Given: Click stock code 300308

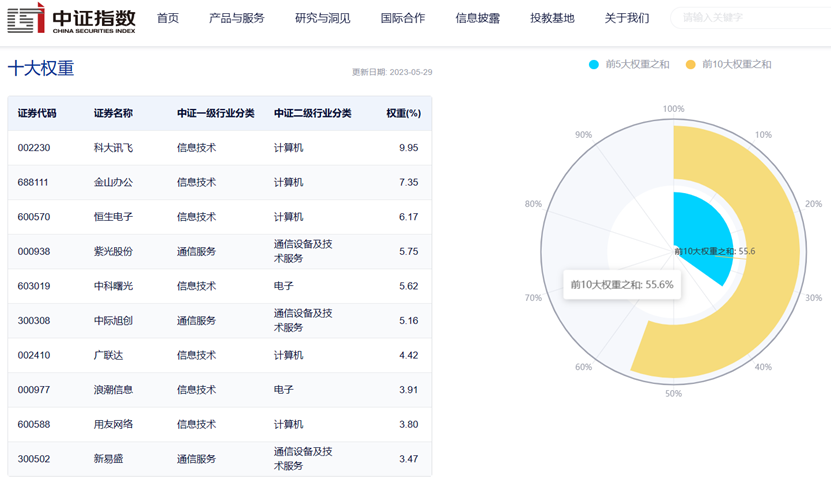Looking at the screenshot, I should pos(34,321).
